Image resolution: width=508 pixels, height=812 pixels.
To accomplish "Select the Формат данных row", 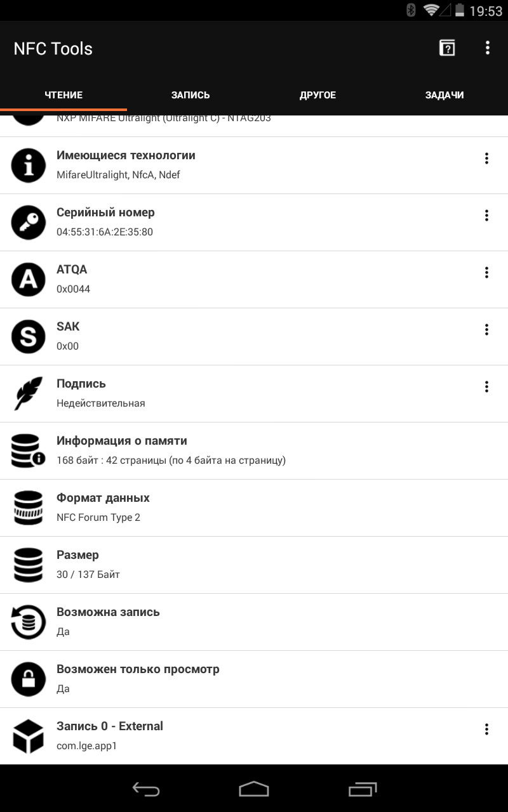I will pos(254,507).
